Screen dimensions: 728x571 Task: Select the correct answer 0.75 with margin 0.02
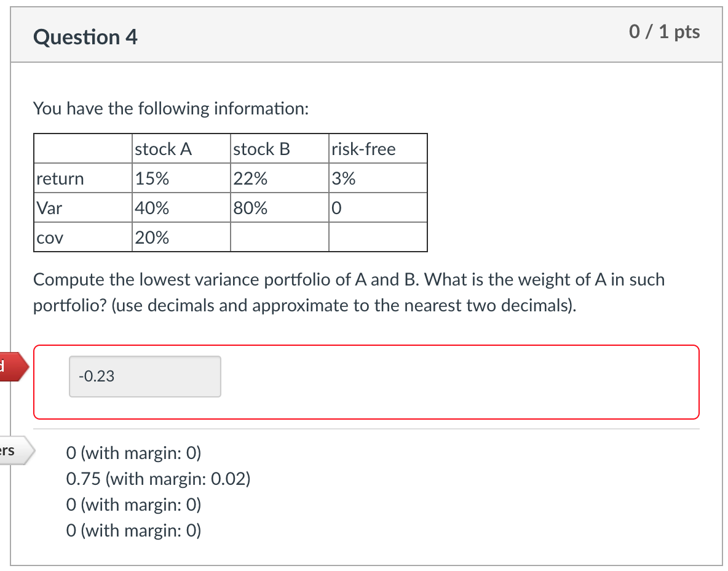159,478
